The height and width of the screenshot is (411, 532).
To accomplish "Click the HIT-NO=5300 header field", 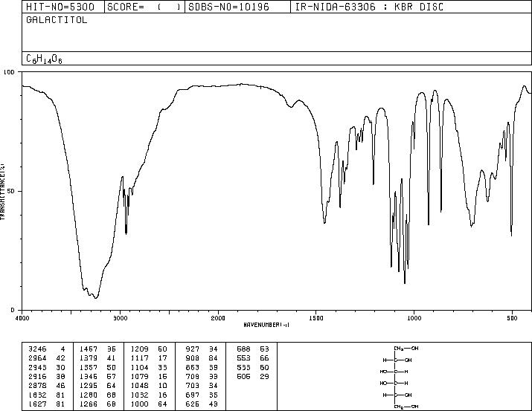I will (60, 7).
